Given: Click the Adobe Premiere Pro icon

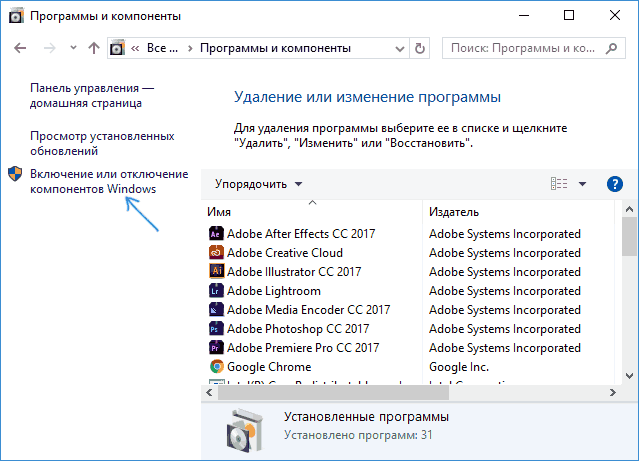Looking at the screenshot, I should click(216, 348).
